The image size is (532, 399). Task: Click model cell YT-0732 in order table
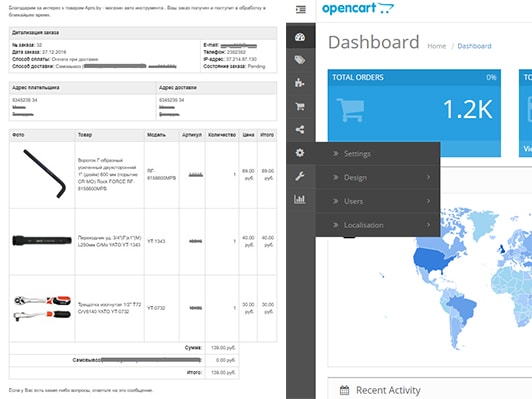pos(156,308)
